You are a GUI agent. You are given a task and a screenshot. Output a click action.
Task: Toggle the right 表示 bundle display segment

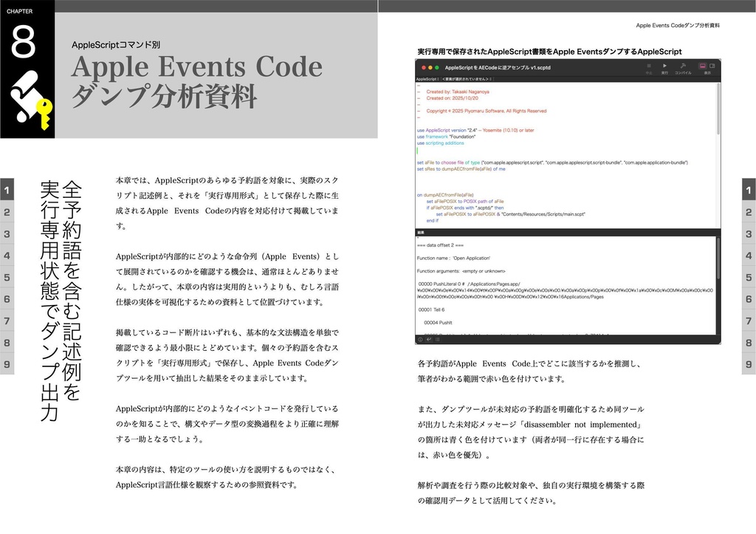point(714,65)
